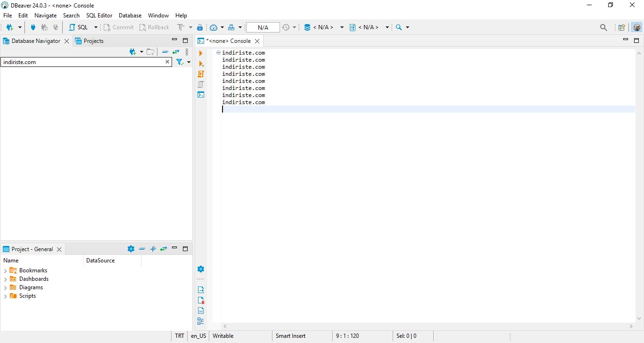Toggle the outline panel icon
This screenshot has height=343, width=644.
pos(201,321)
